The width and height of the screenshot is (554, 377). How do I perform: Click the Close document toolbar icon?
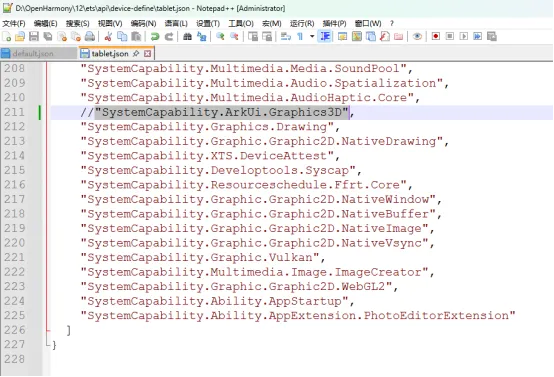(x=62, y=36)
